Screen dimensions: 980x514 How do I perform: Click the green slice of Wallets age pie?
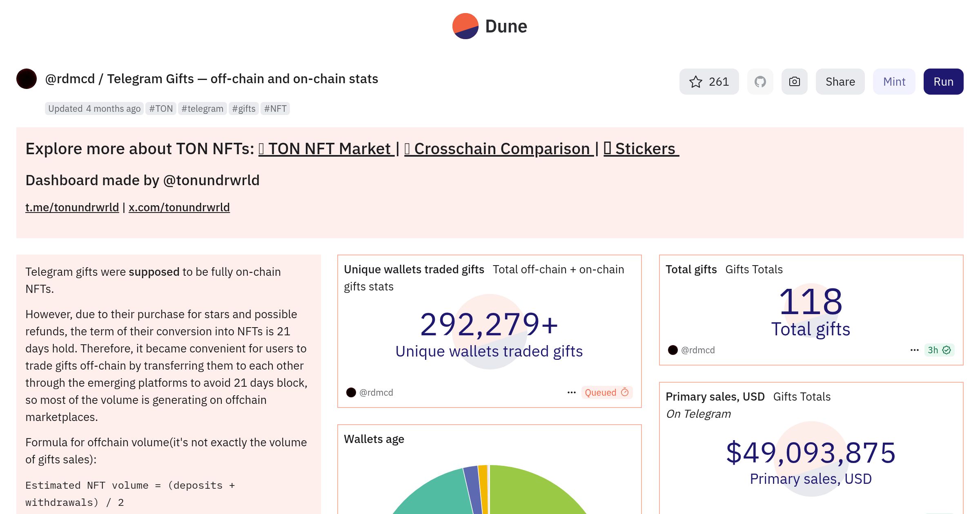(531, 494)
